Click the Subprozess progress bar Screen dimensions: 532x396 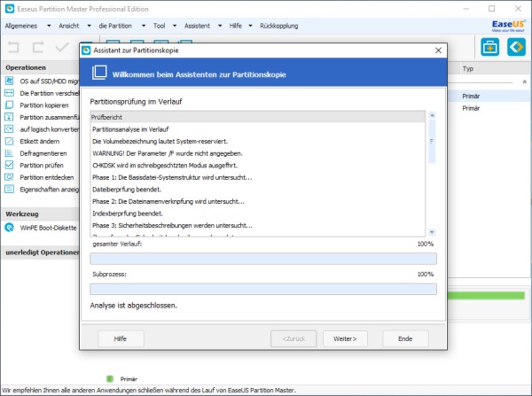pyautogui.click(x=263, y=289)
